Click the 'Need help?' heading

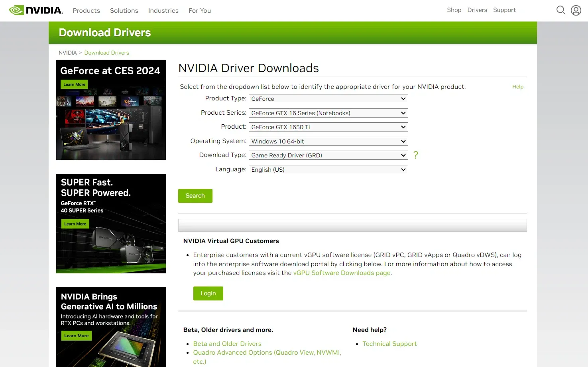point(370,330)
